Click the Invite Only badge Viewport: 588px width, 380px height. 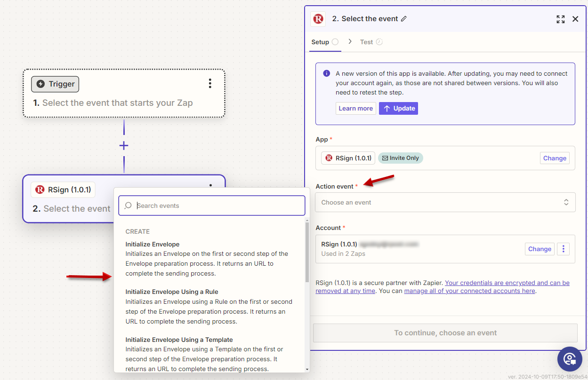[x=401, y=158]
